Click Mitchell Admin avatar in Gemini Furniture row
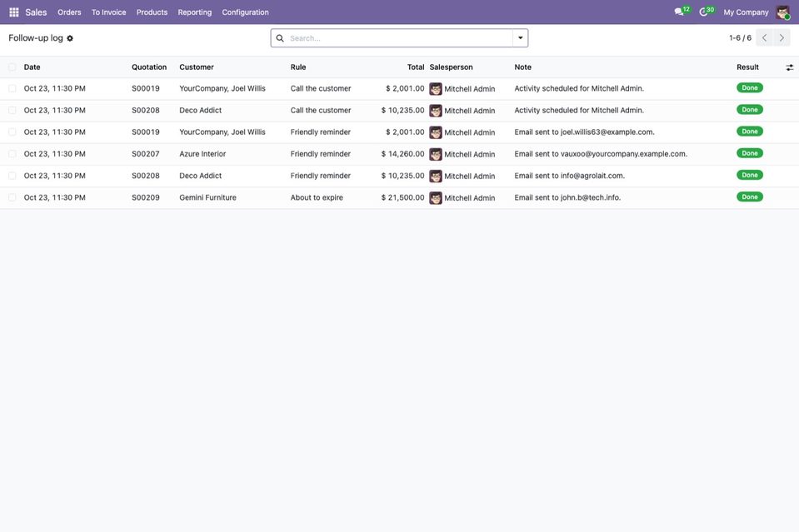 tap(436, 198)
